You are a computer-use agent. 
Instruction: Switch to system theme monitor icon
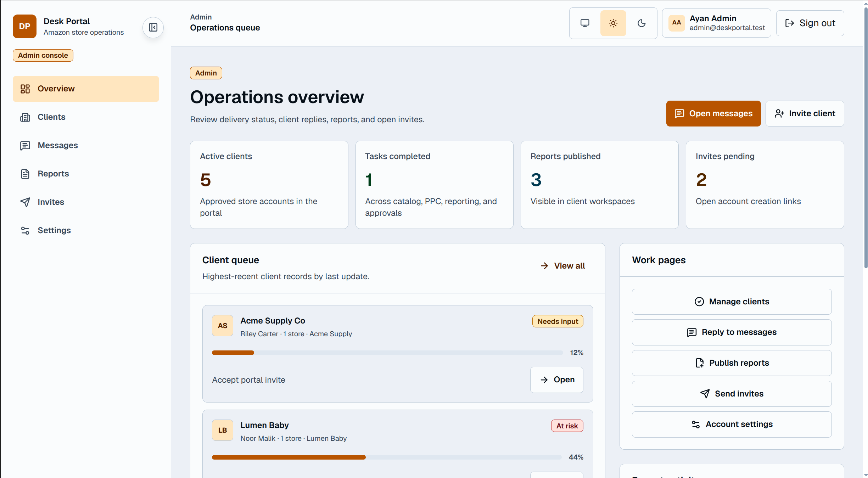click(585, 23)
